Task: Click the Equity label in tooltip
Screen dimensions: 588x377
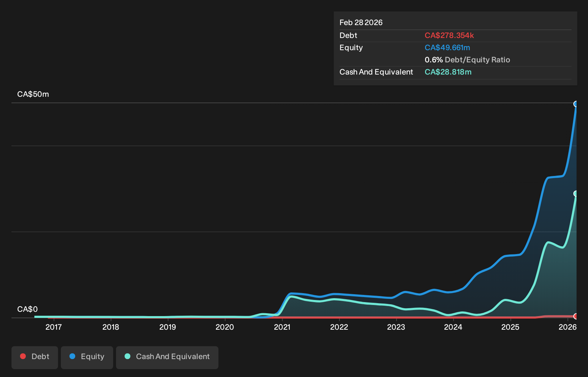Action: coord(351,48)
